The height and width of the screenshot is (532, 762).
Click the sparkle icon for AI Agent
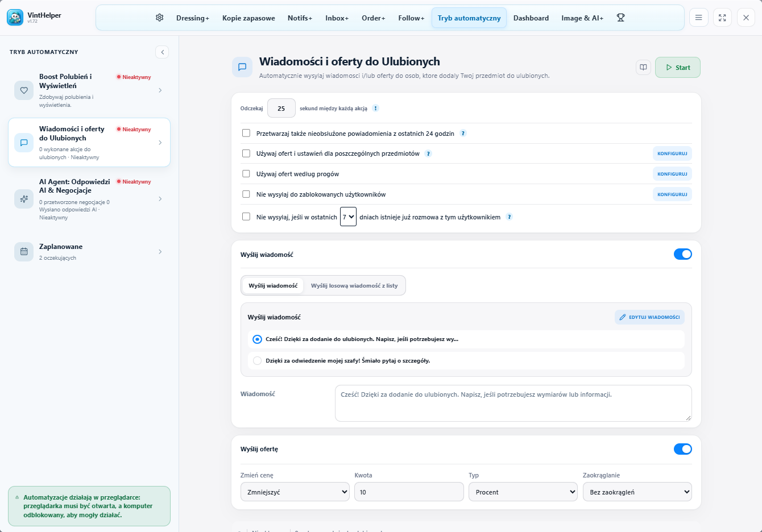[24, 199]
